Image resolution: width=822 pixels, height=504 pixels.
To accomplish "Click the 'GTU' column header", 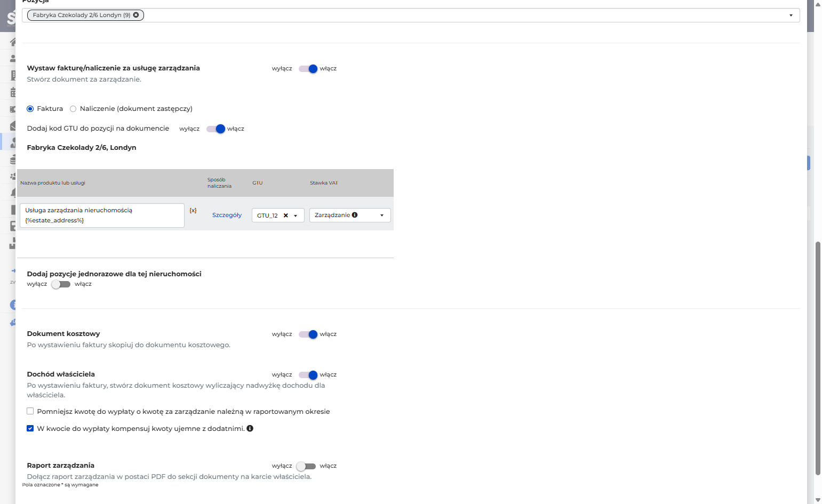I will [x=258, y=183].
